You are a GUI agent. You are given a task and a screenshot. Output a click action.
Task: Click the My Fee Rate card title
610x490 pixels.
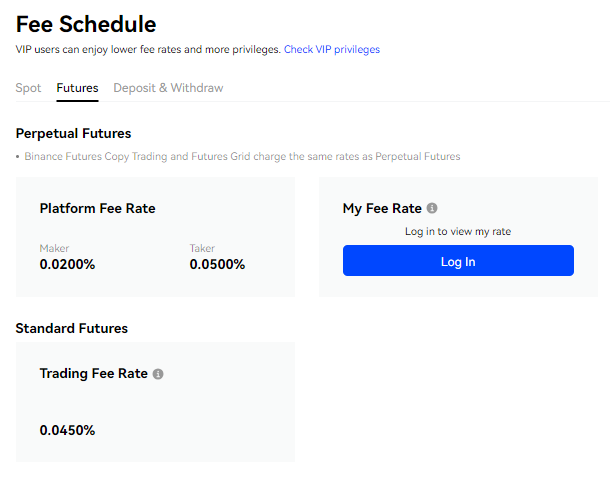pyautogui.click(x=382, y=209)
